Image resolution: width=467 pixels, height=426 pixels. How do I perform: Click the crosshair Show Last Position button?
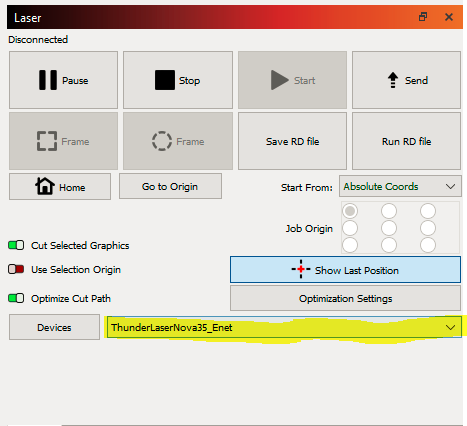(345, 270)
